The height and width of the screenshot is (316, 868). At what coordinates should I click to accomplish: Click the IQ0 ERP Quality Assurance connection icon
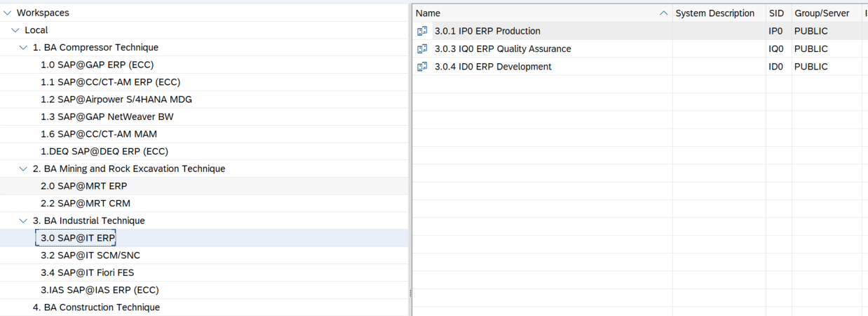[422, 49]
